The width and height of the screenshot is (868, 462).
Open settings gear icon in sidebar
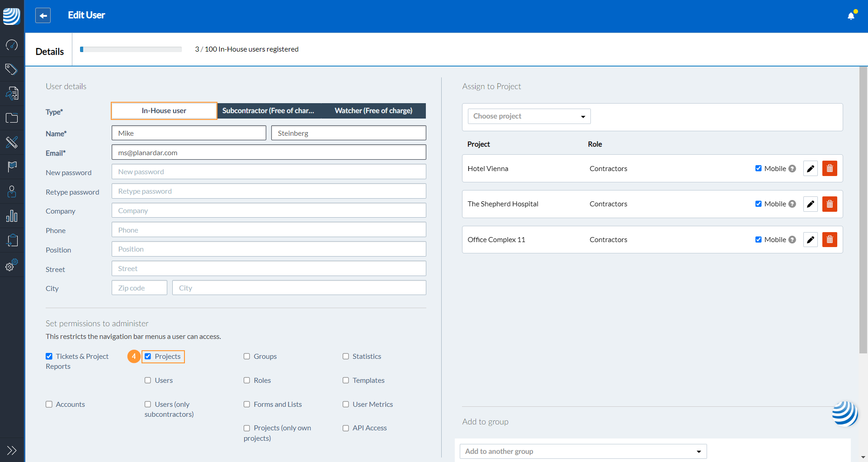tap(11, 266)
